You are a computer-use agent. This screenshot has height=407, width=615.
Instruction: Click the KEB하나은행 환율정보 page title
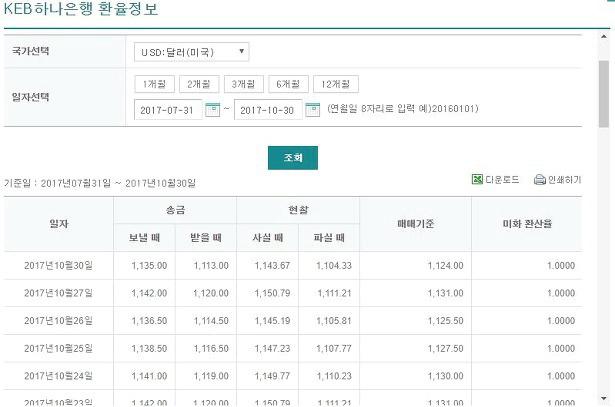[81, 8]
